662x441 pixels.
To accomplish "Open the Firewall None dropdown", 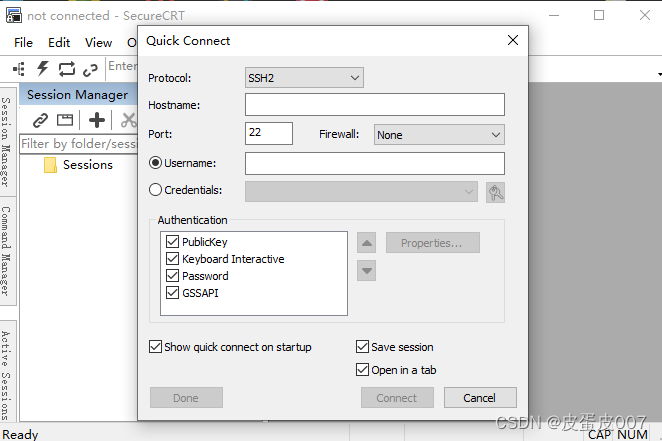I will [439, 135].
